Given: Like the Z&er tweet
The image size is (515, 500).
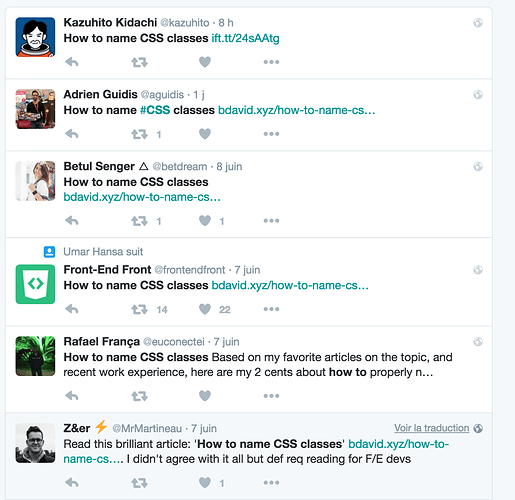Looking at the screenshot, I should click(205, 483).
